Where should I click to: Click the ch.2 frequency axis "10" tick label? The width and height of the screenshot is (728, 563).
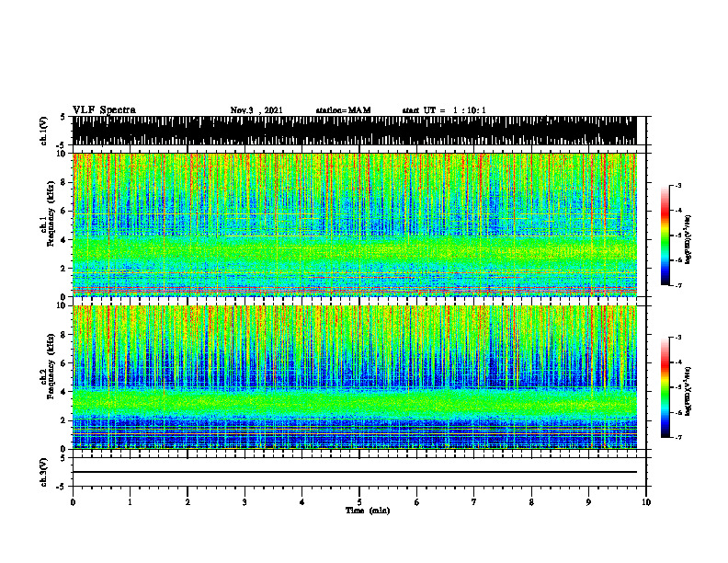(x=63, y=305)
